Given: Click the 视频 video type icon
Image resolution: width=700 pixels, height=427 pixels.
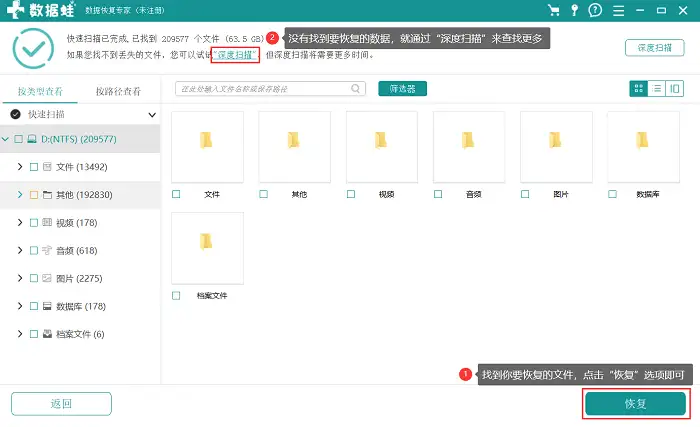Looking at the screenshot, I should (x=47, y=222).
